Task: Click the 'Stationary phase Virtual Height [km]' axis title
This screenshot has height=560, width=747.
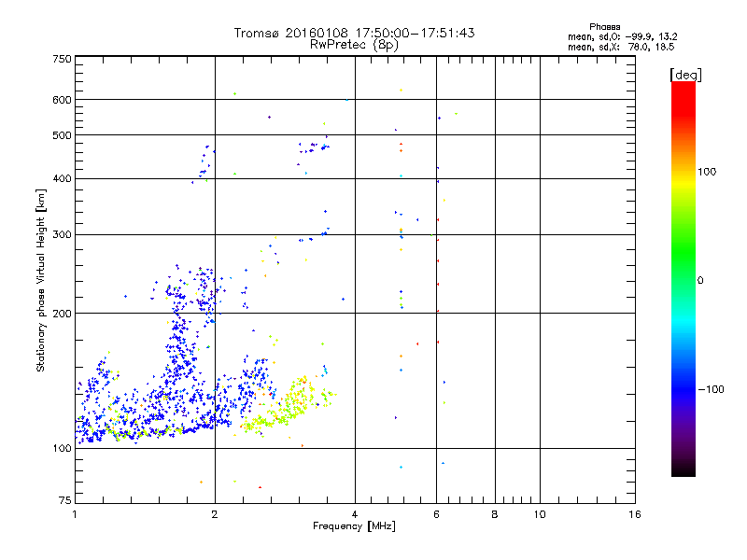Action: coord(41,281)
